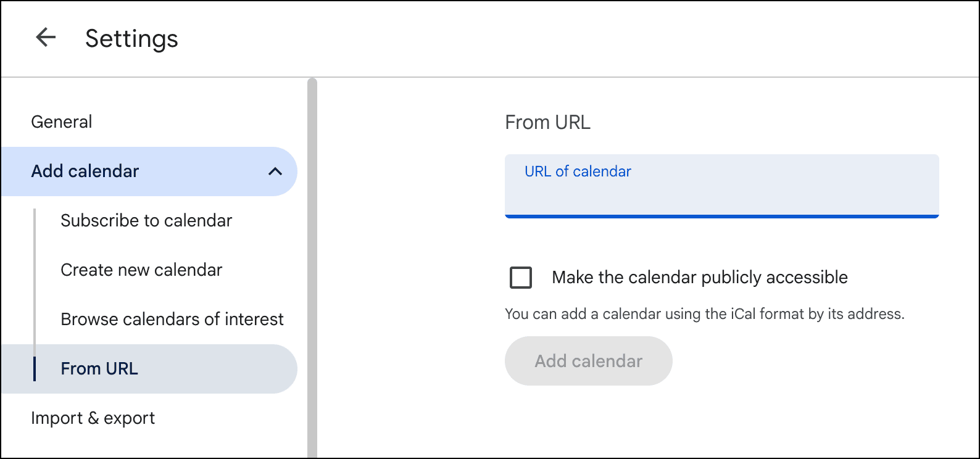Image resolution: width=980 pixels, height=459 pixels.
Task: Click the 'Make the calendar publicly accessible' label
Action: click(x=699, y=278)
